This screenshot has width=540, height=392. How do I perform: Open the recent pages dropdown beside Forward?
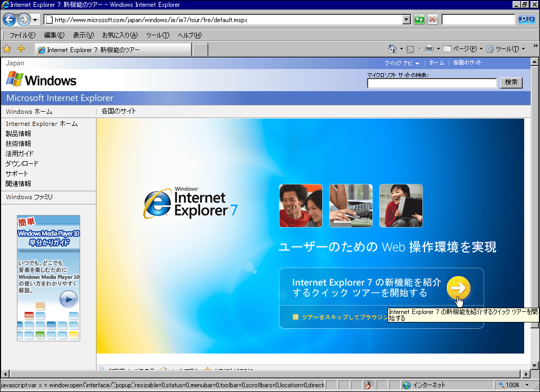click(35, 20)
